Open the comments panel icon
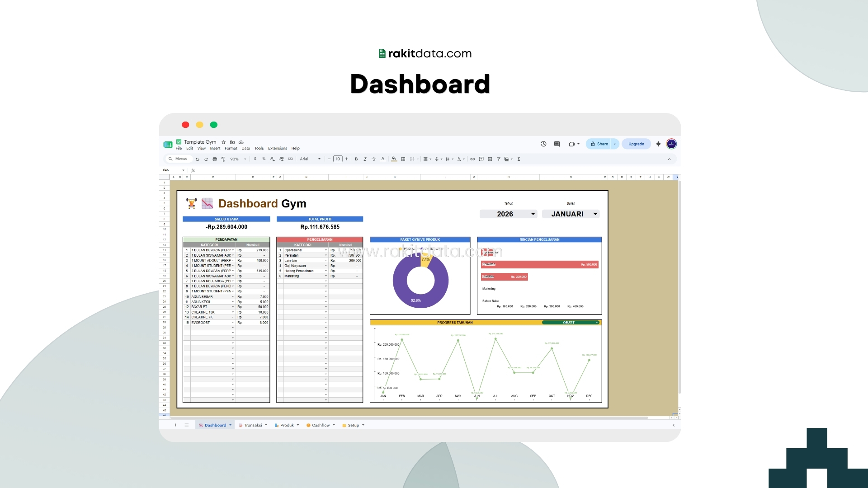Viewport: 868px width, 488px height. pyautogui.click(x=557, y=144)
